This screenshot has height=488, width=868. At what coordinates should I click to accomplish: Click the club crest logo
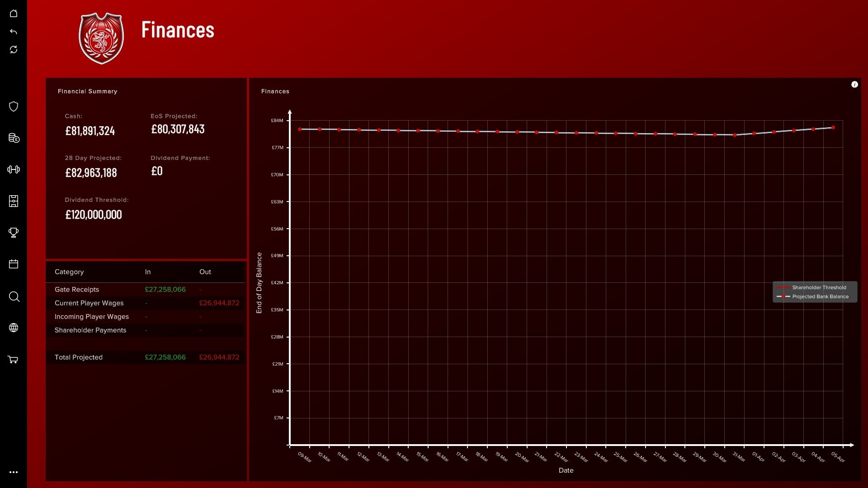[x=101, y=38]
